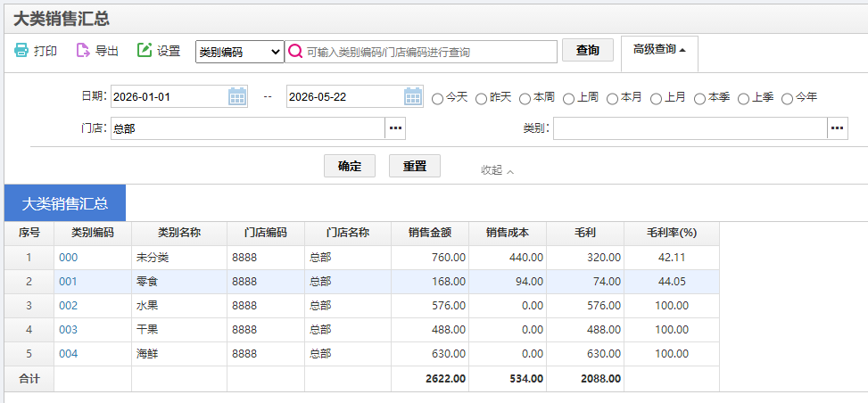868x403 pixels.
Task: Select the 未分类 category name cell
Action: 179,258
